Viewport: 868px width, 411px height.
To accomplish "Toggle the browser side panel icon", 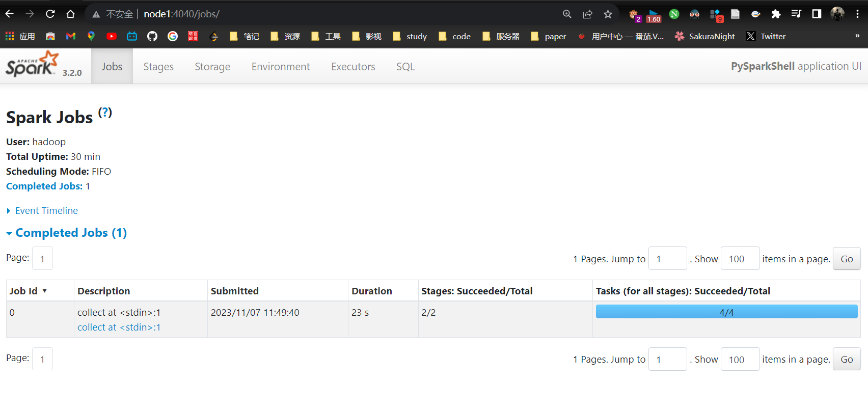I will click(817, 14).
